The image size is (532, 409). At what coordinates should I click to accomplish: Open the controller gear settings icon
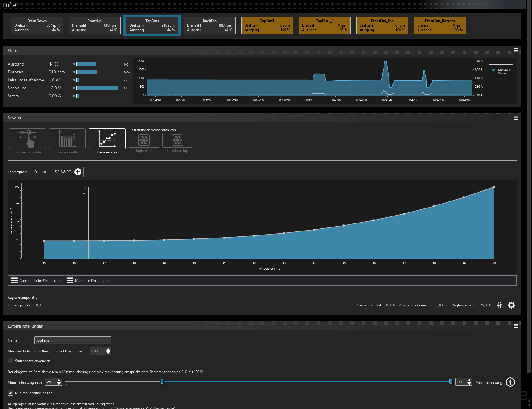click(x=511, y=305)
